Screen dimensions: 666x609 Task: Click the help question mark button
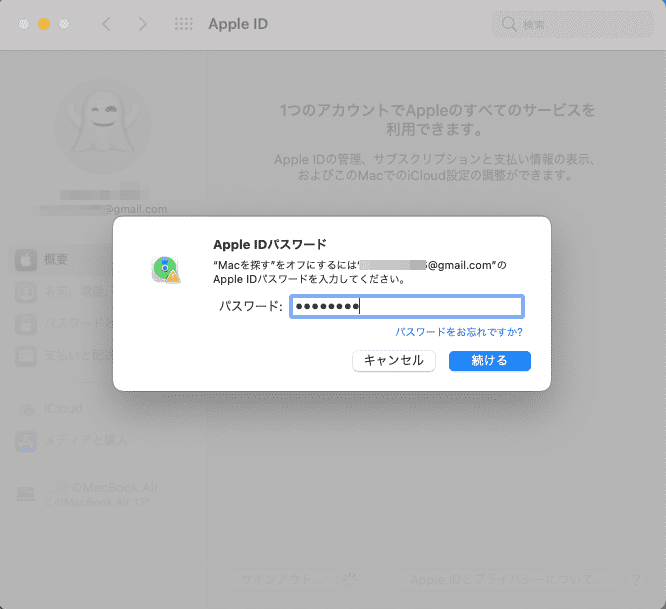[636, 580]
